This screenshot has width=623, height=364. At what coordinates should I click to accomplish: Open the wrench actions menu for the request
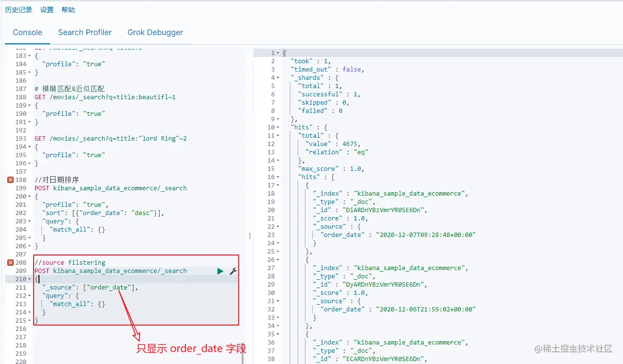[233, 271]
